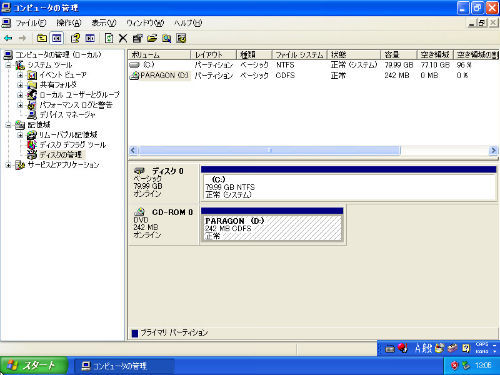Select the ディスク 0 label panel
500x375 pixels.
click(164, 183)
